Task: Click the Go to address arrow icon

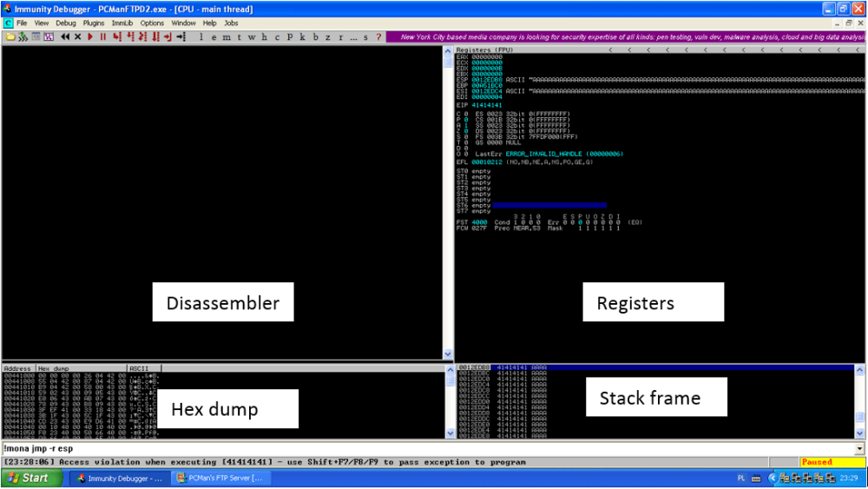Action: pyautogui.click(x=181, y=37)
